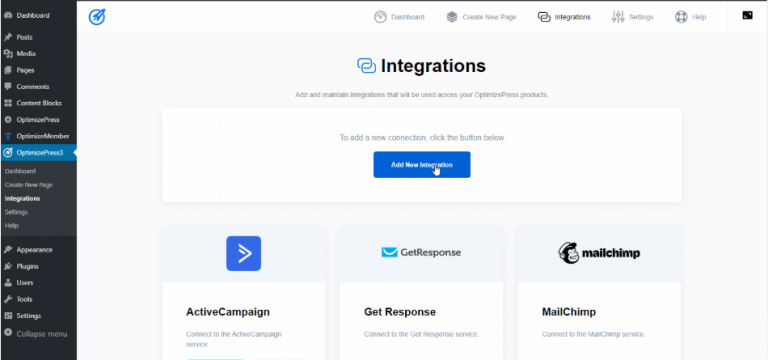Open Create New Page in top navigation
The image size is (768, 360).
point(489,17)
